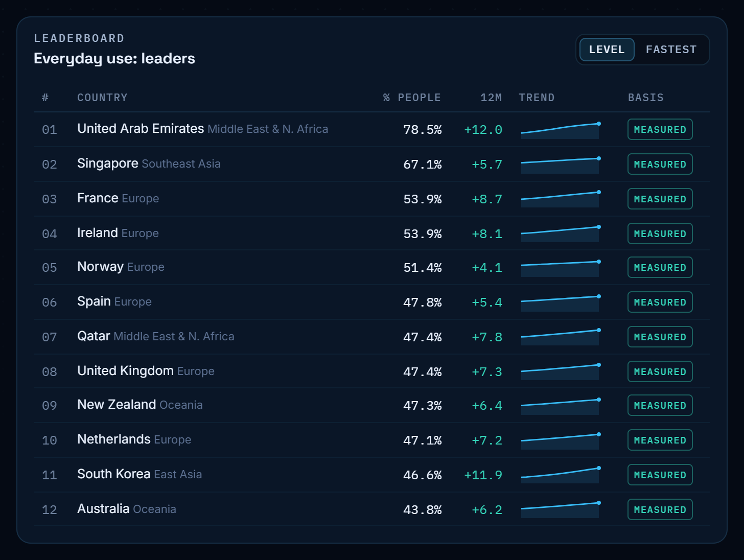Select the New Zealand country name
The image size is (744, 560).
click(117, 405)
